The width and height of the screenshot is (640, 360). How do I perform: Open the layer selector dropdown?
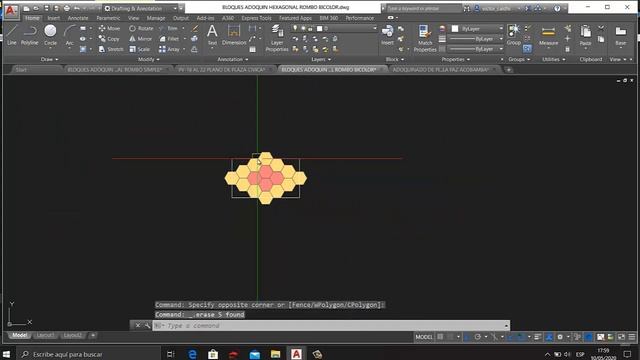click(334, 28)
